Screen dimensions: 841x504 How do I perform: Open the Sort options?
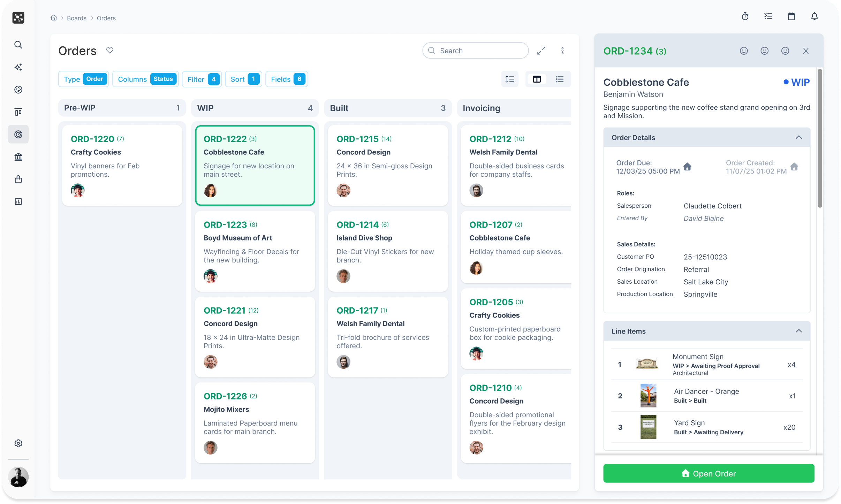click(244, 79)
